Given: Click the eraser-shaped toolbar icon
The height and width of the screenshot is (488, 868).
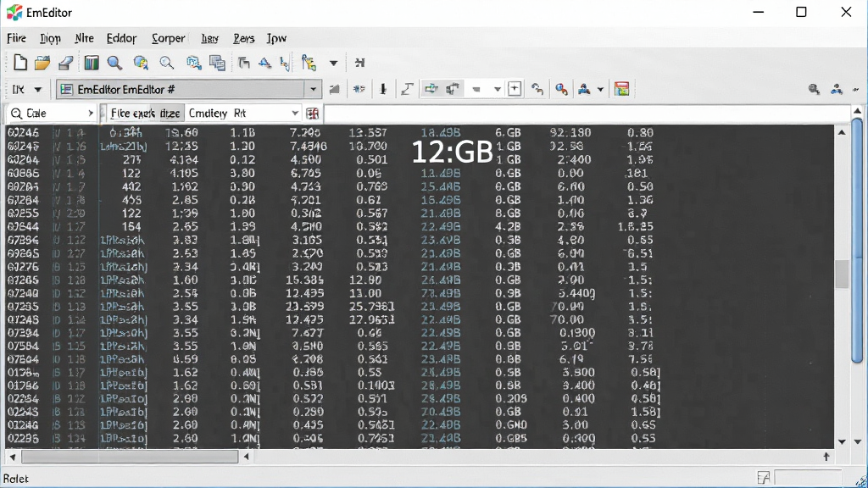Looking at the screenshot, I should coord(65,63).
